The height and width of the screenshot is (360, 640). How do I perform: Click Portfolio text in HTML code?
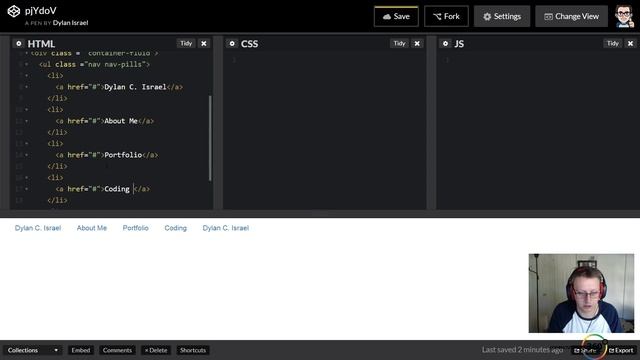[x=123, y=155]
